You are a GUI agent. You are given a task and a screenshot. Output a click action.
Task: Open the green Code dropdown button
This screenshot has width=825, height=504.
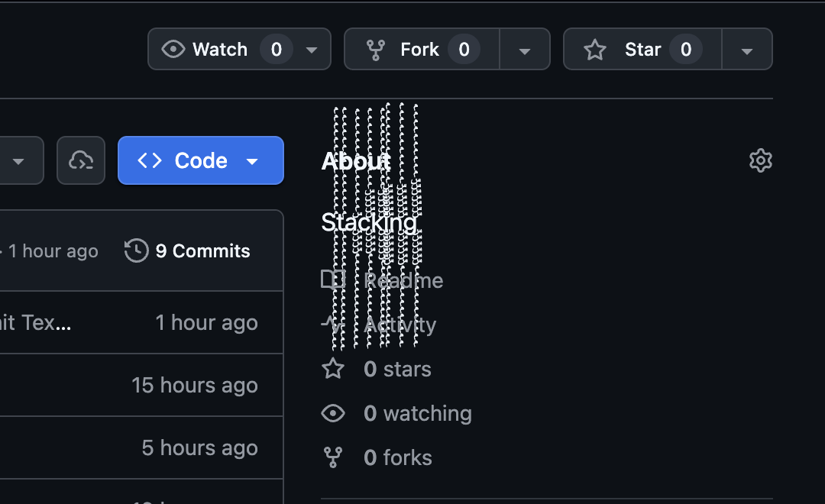coord(201,160)
